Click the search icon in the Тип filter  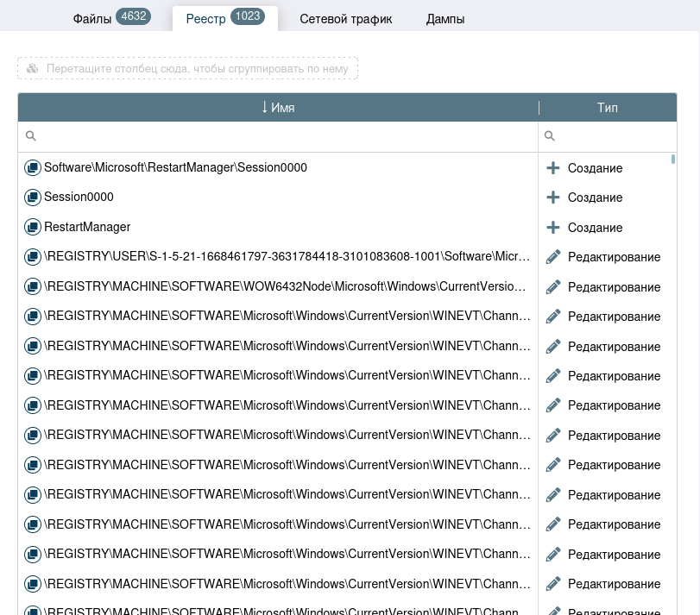pos(550,136)
